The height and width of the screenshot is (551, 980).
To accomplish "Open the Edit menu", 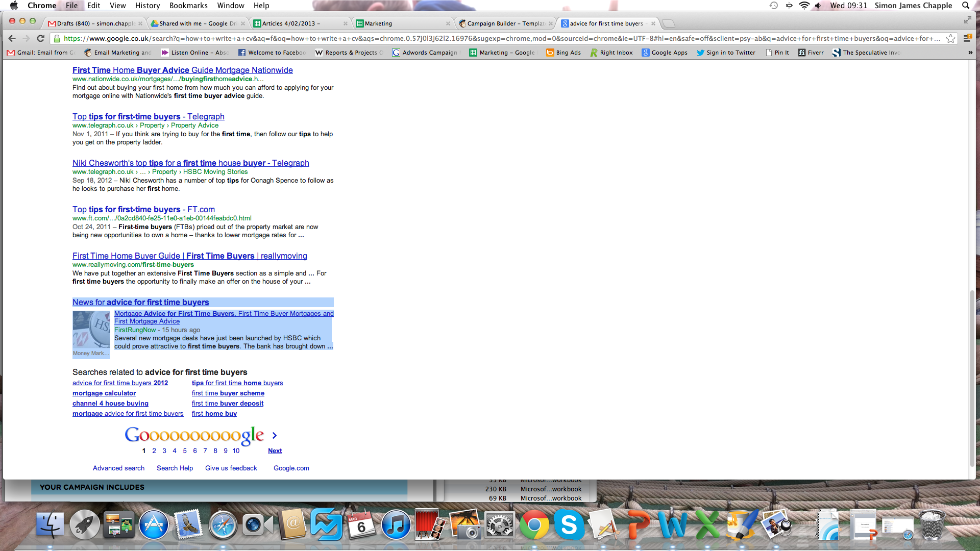I will tap(93, 6).
